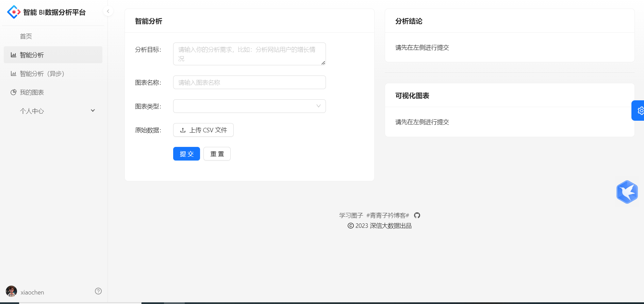Click the pie chart icon beside 我的图表
This screenshot has width=644, height=304.
click(14, 92)
